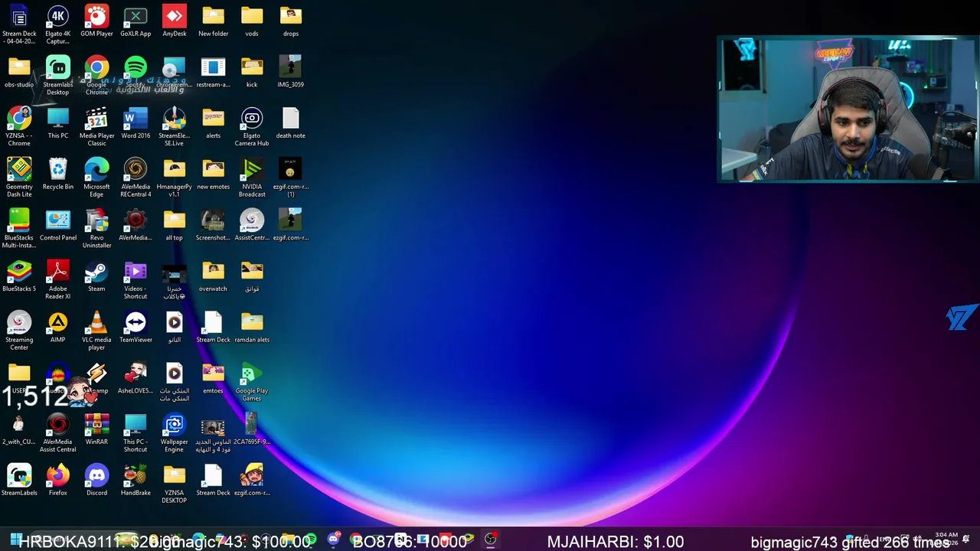Open the YZNSA DESKTOP folder
980x551 pixels.
174,484
